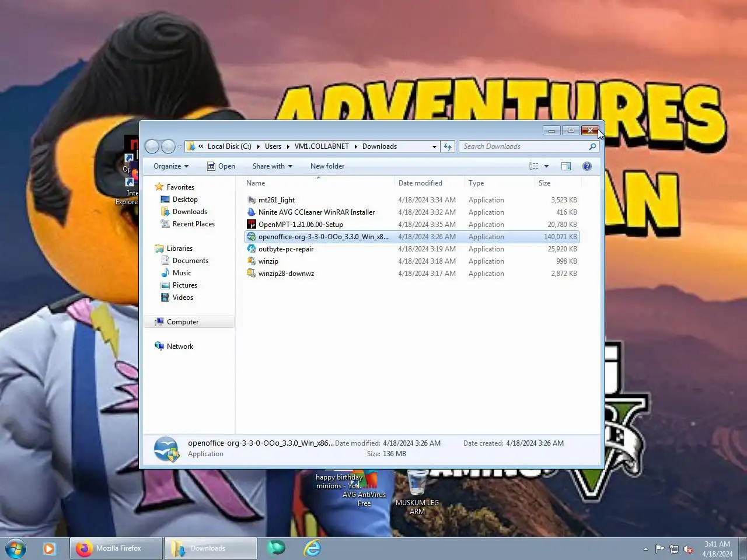Screen dimensions: 747x560
Task: Click the Forward navigation arrow in Explorer
Action: [168, 146]
